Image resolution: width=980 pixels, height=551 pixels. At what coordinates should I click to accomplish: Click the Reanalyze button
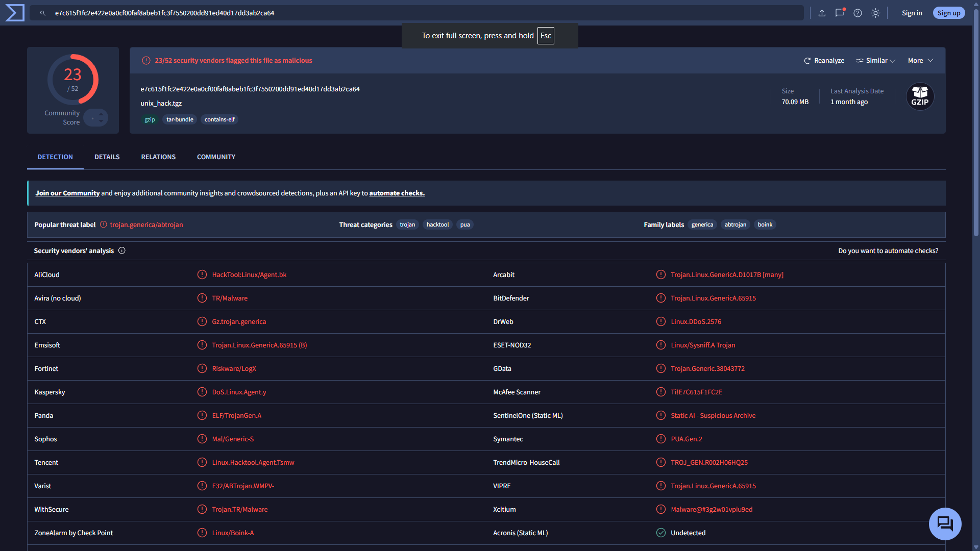pyautogui.click(x=824, y=60)
